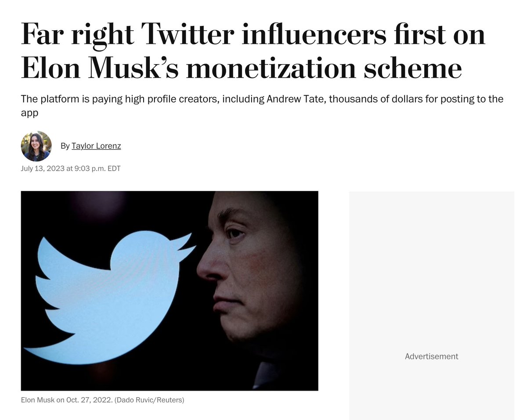
Task: Click "Far right" at the headline start
Action: point(77,35)
